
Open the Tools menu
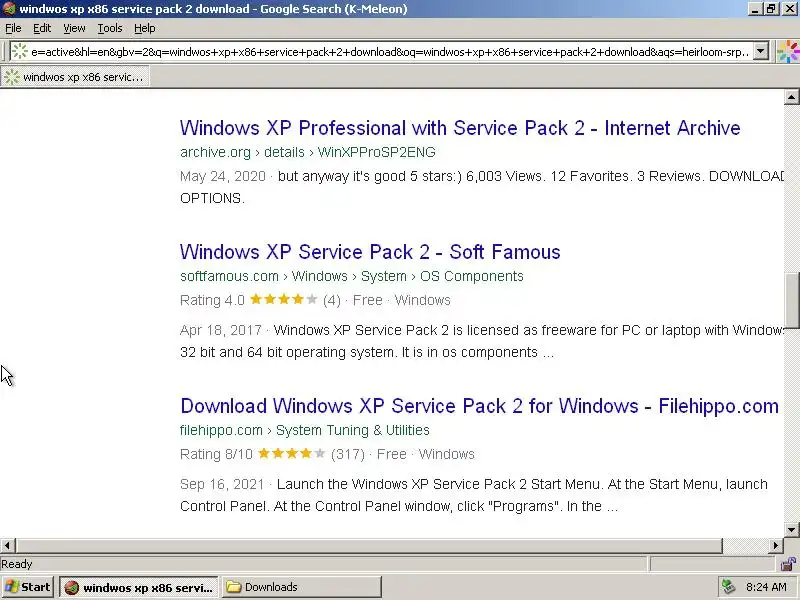click(x=110, y=28)
